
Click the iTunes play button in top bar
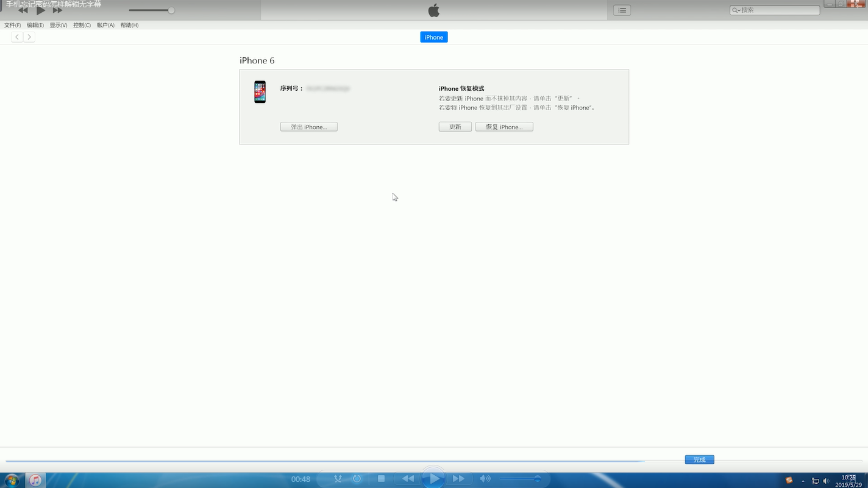coord(41,10)
